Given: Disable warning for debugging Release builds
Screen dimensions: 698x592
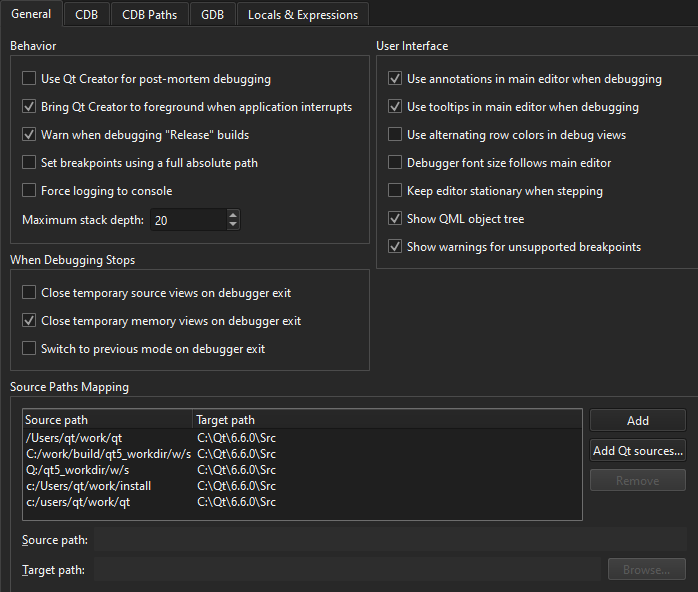Looking at the screenshot, I should (29, 135).
